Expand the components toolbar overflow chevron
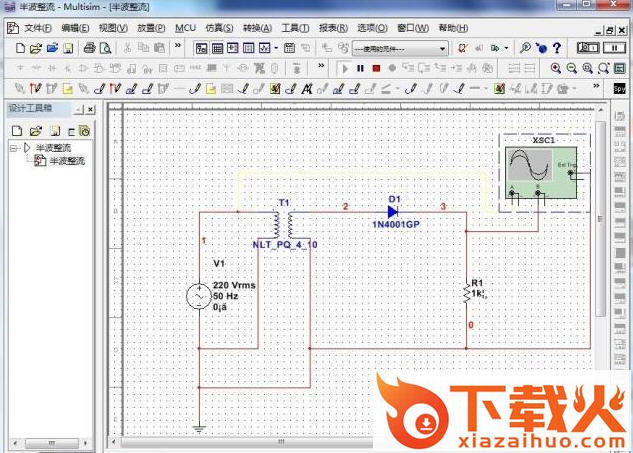Viewport: 633px width, 453px height. coord(321,65)
